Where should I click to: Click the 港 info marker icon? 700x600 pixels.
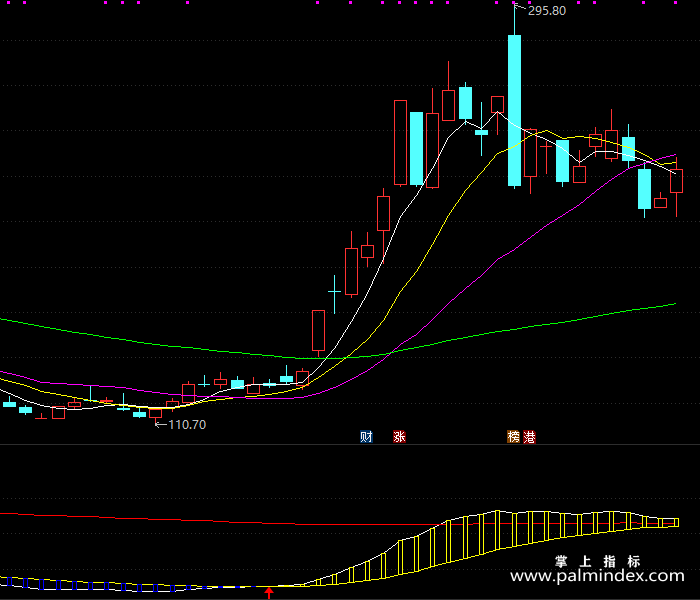529,436
